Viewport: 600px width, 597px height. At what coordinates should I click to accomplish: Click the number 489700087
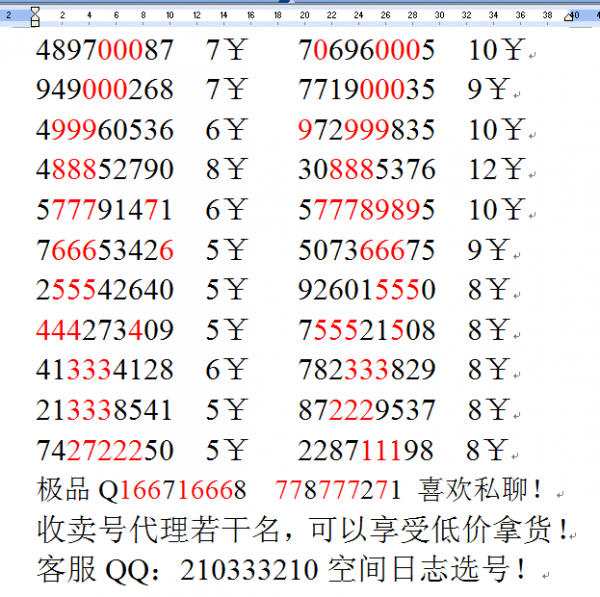point(104,50)
